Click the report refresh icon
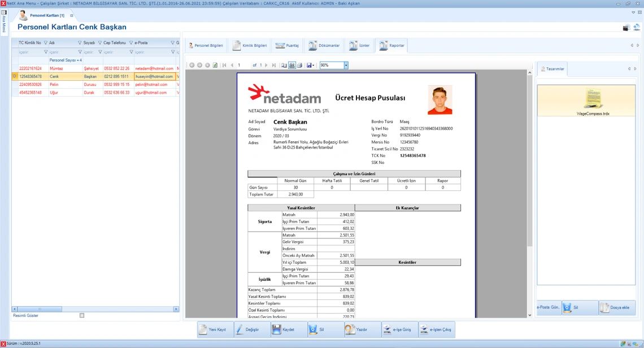Image resolution: width=644 pixels, height=348 pixels. coord(215,66)
